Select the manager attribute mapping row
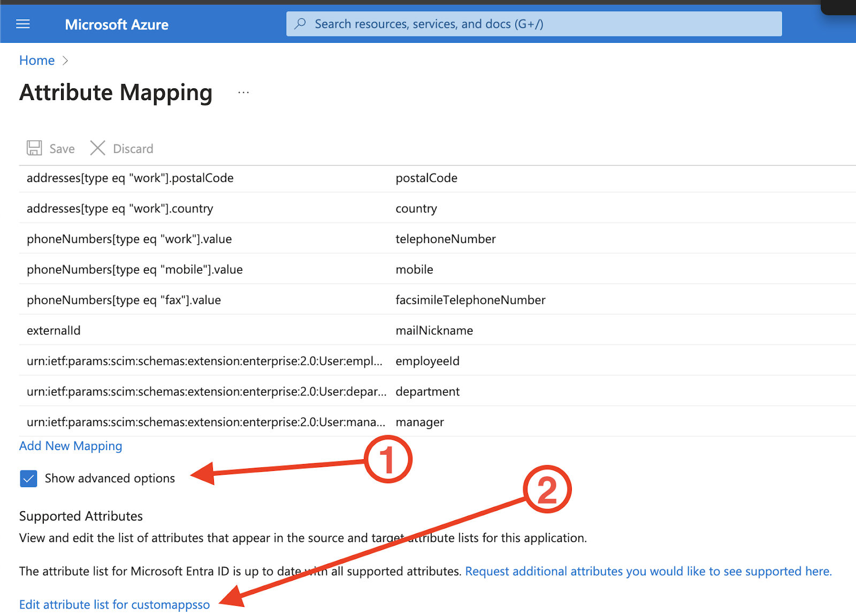 coord(438,422)
